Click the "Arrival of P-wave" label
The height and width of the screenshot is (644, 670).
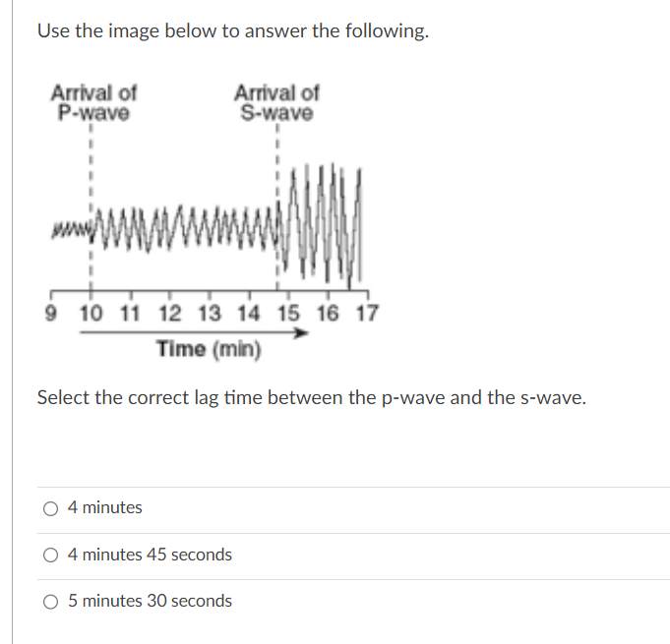pyautogui.click(x=93, y=102)
